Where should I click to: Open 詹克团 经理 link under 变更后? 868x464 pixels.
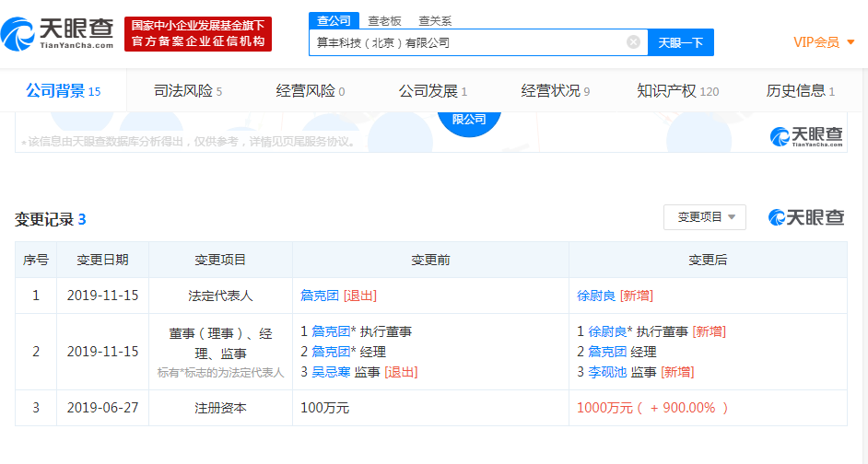607,352
